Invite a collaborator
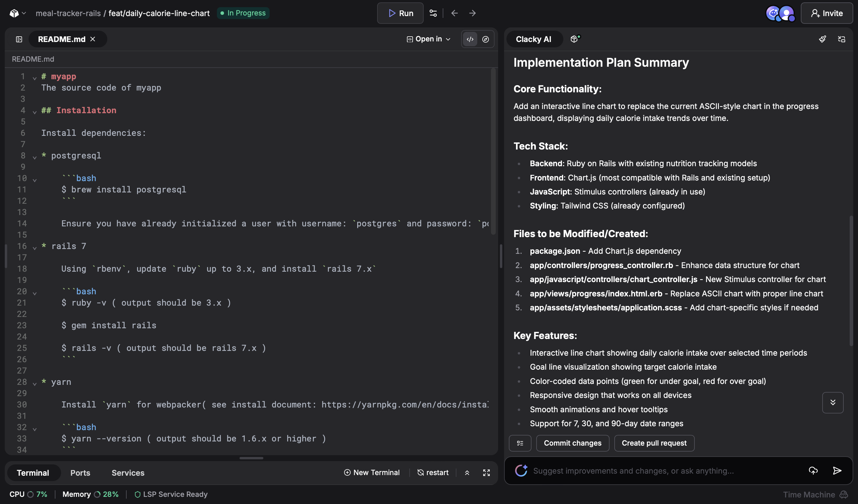The image size is (858, 504). pyautogui.click(x=827, y=13)
